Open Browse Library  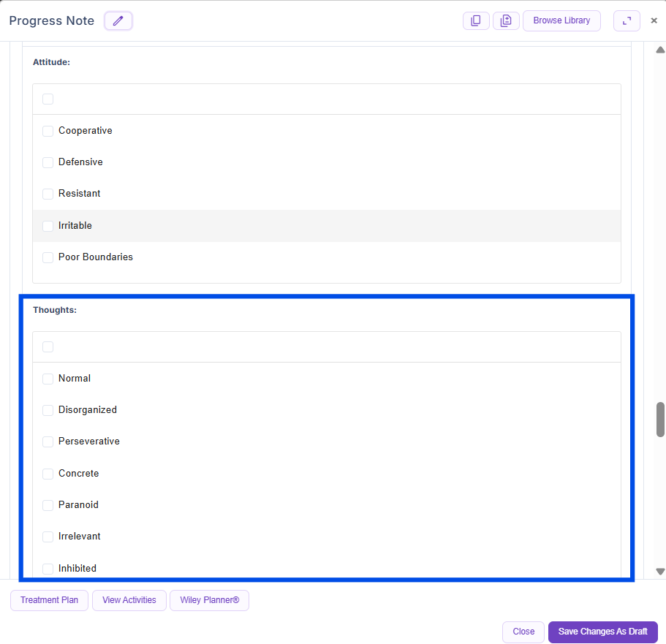pos(561,21)
